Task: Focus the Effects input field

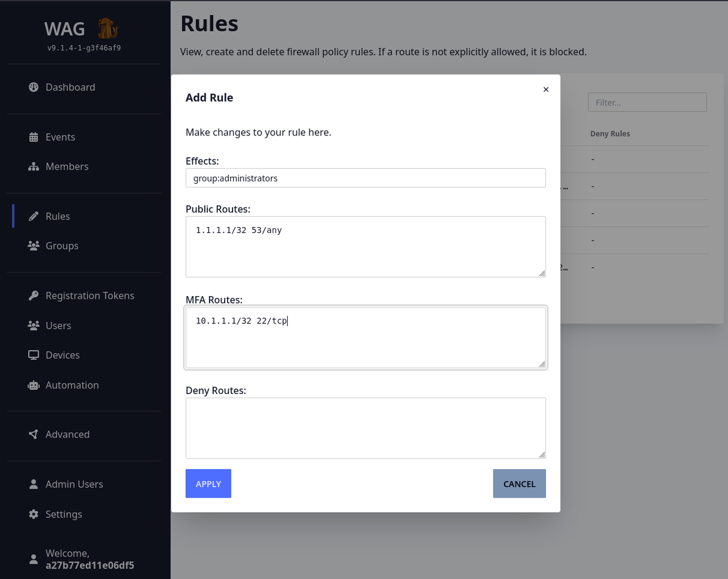Action: click(366, 178)
